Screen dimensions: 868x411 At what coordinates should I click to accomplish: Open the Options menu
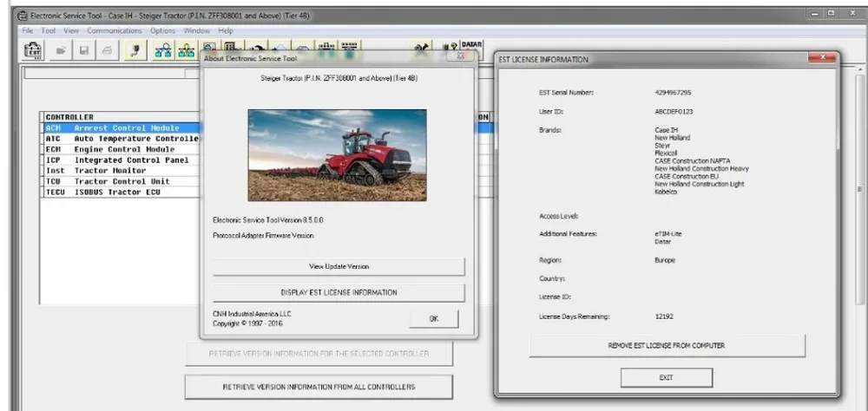[163, 31]
